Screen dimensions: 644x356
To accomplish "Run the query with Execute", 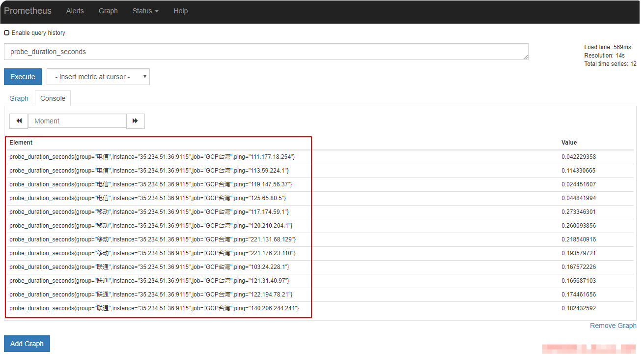I will [x=23, y=77].
